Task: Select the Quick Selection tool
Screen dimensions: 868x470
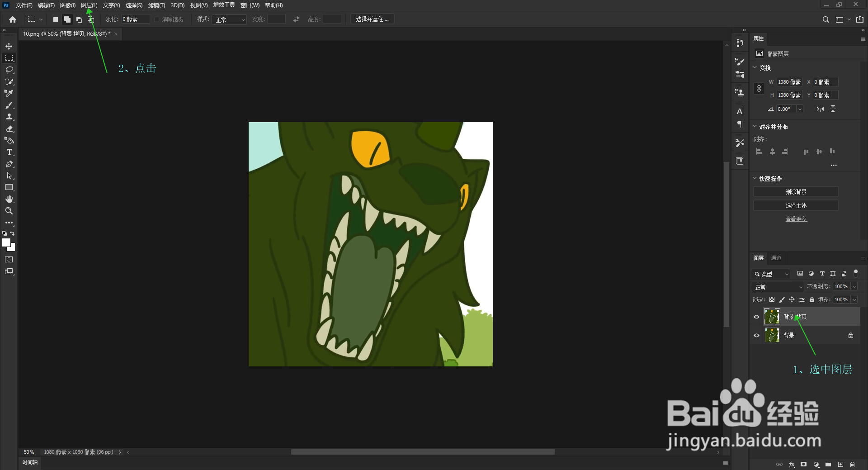Action: click(x=9, y=81)
